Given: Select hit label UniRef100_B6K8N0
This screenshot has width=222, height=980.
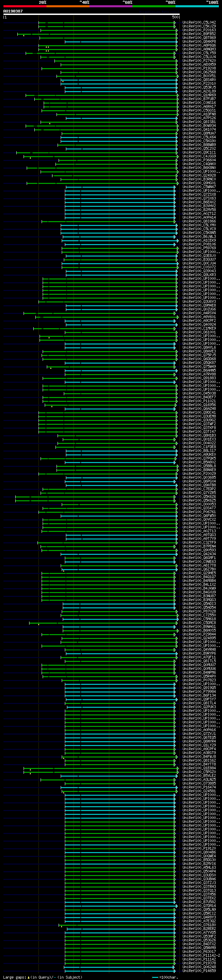Looking at the screenshot, I should pos(199,168).
